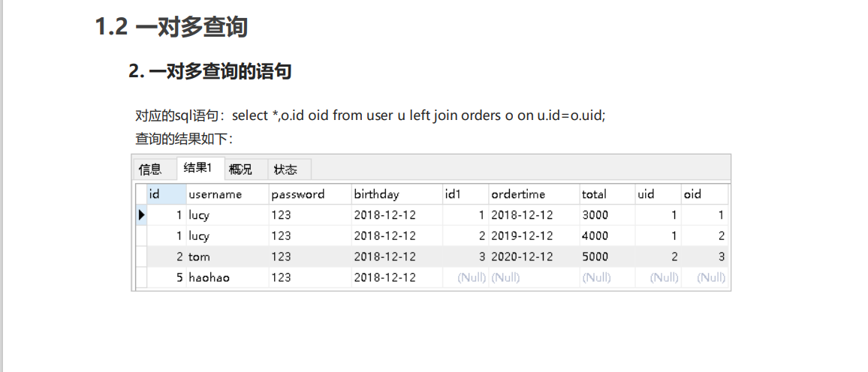Click the 2. 一对多查询的语句 subheading
Image resolution: width=868 pixels, height=372 pixels.
(210, 72)
